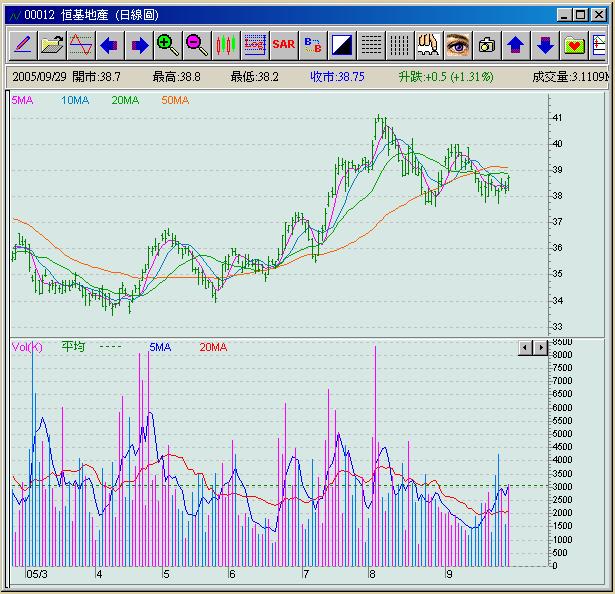Click volume axis label 8000
This screenshot has height=594, width=615.
562,355
